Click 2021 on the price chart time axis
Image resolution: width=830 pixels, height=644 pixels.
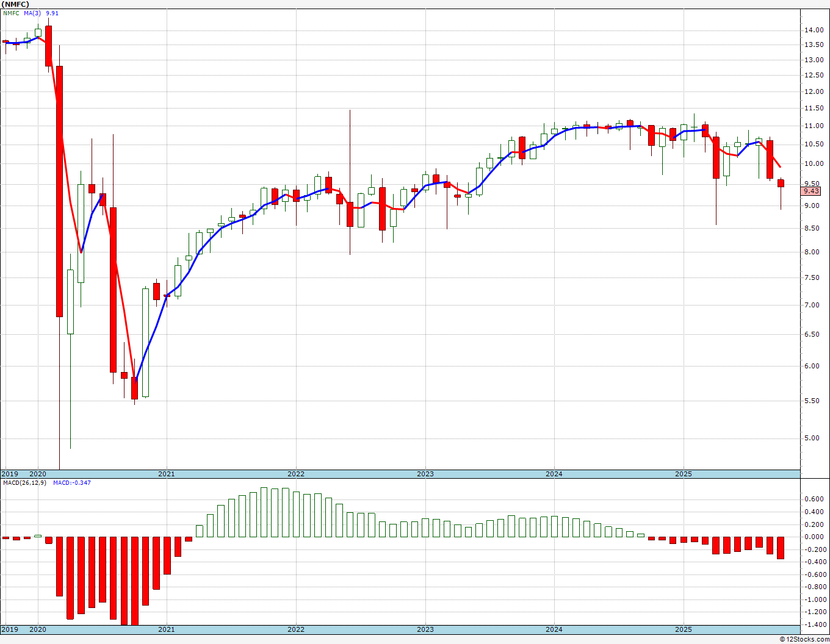click(x=167, y=474)
